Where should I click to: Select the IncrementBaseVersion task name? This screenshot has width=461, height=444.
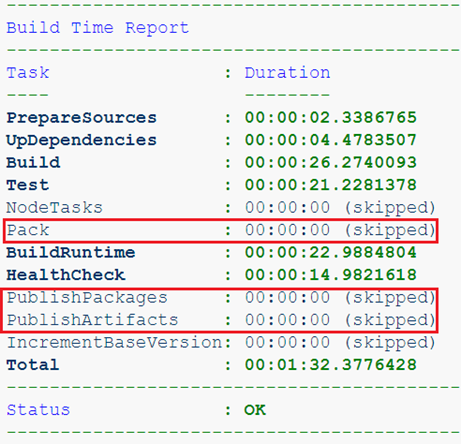point(114,343)
